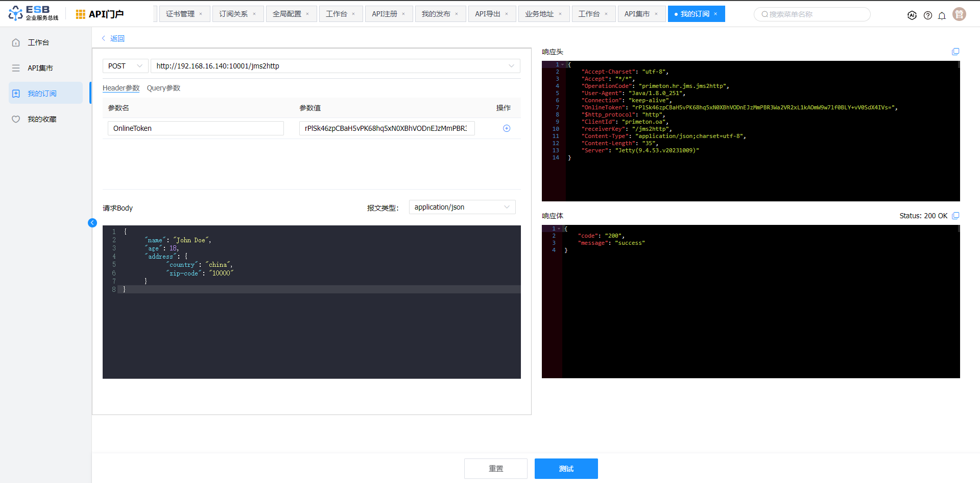Open the request URL dropdown
Screen dimensions: 980x483
(511, 66)
